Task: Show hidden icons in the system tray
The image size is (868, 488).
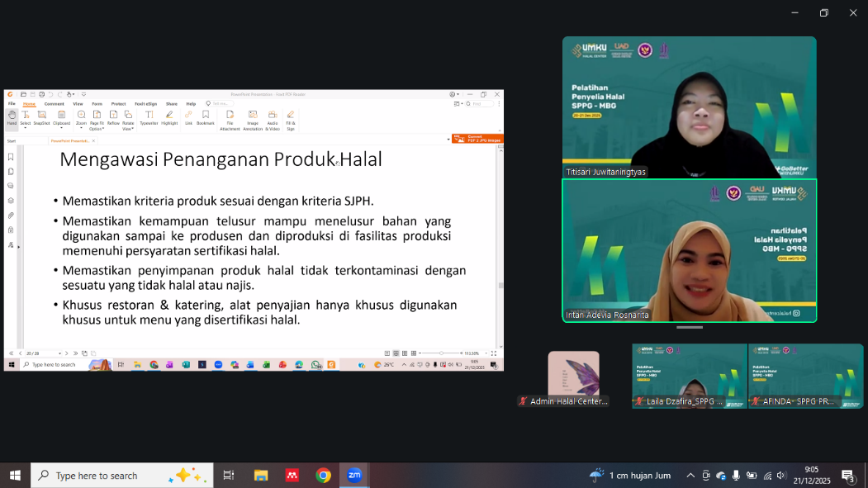Action: (690, 476)
